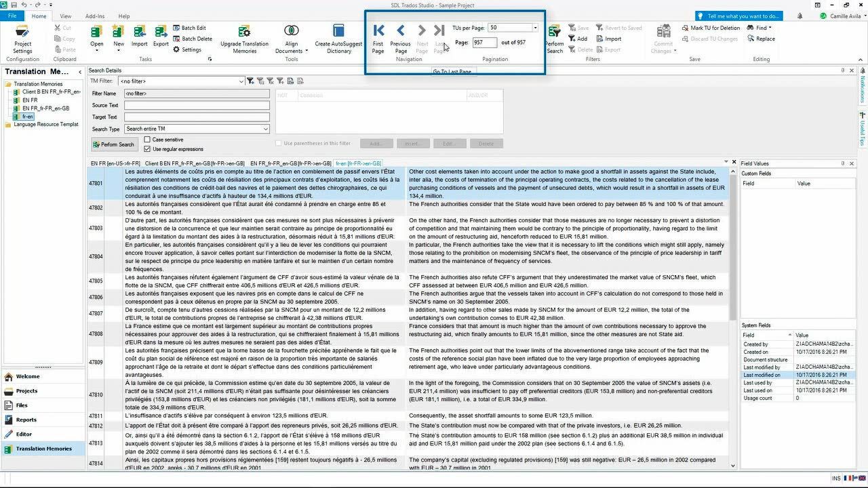Click the Source Text input field
Image resolution: width=868 pixels, height=488 pixels.
[197, 105]
